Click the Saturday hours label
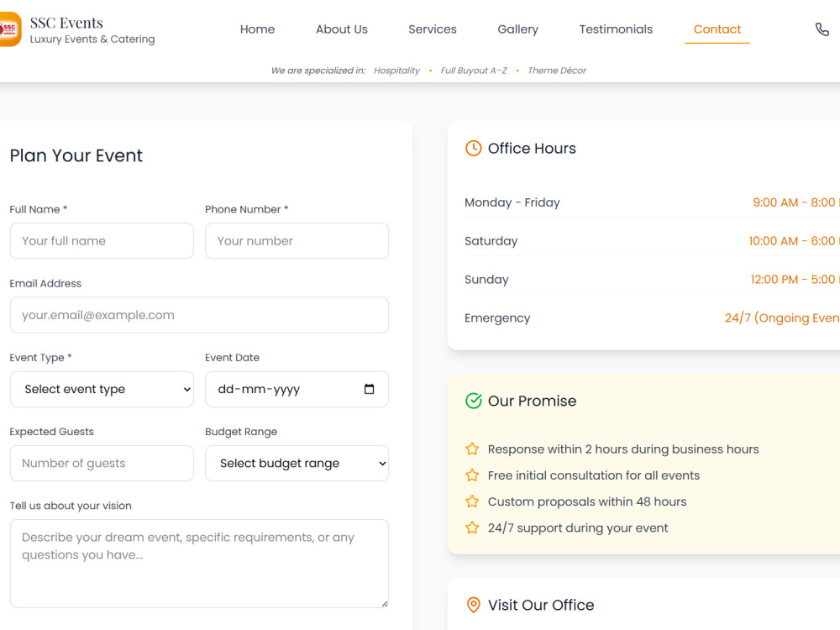Viewport: 840px width, 630px height. (491, 241)
